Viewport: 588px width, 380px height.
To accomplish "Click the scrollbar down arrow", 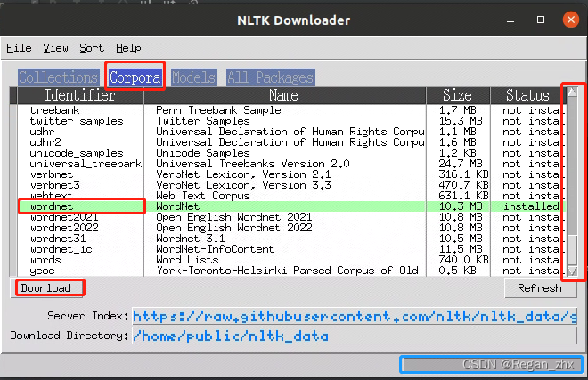I will tap(572, 271).
